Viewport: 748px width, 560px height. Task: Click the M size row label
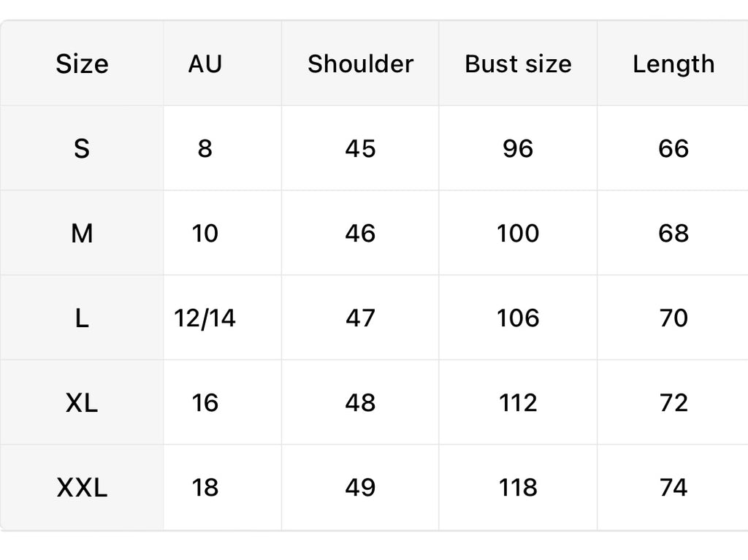tap(82, 234)
